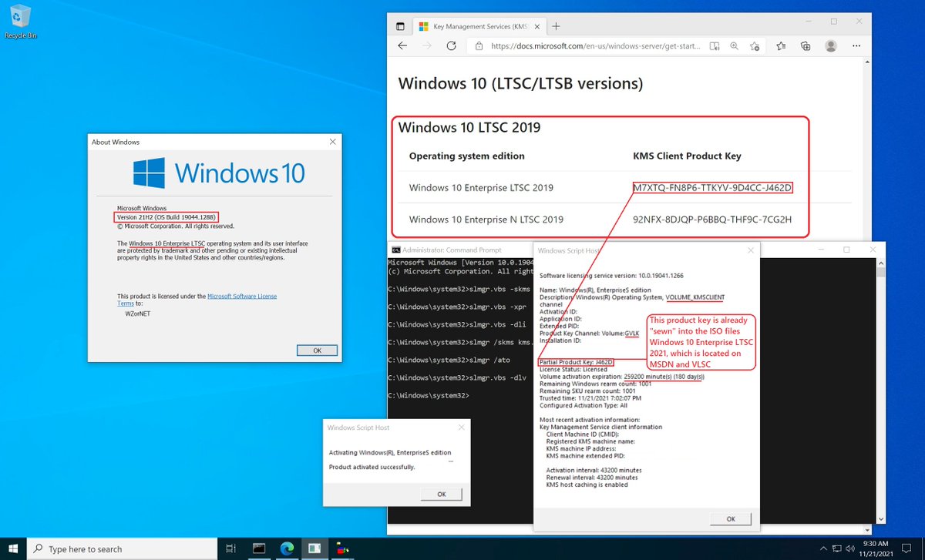Click the zoom magnifier icon in address bar
This screenshot has width=925, height=560.
point(735,46)
